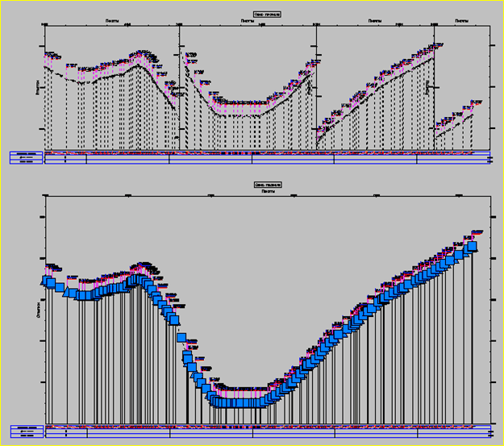Pick the blue triangle grip near right end
This screenshot has width=504, height=446.
coord(457,256)
